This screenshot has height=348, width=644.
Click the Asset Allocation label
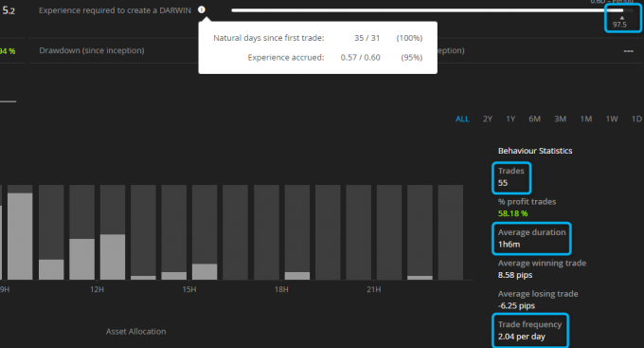click(136, 331)
